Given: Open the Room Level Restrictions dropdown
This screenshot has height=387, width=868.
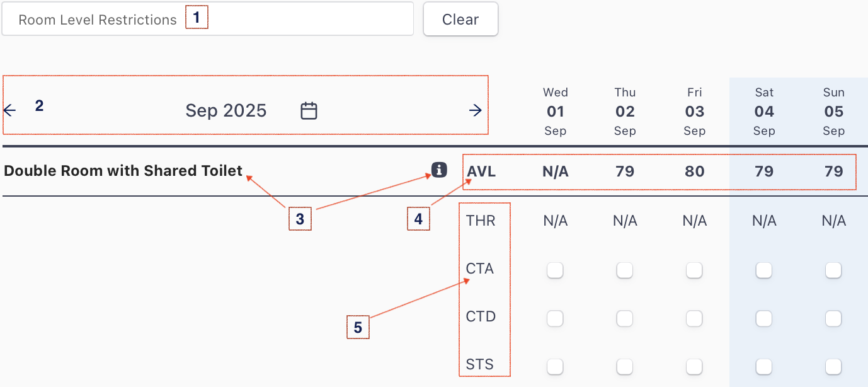Looking at the screenshot, I should tap(207, 20).
